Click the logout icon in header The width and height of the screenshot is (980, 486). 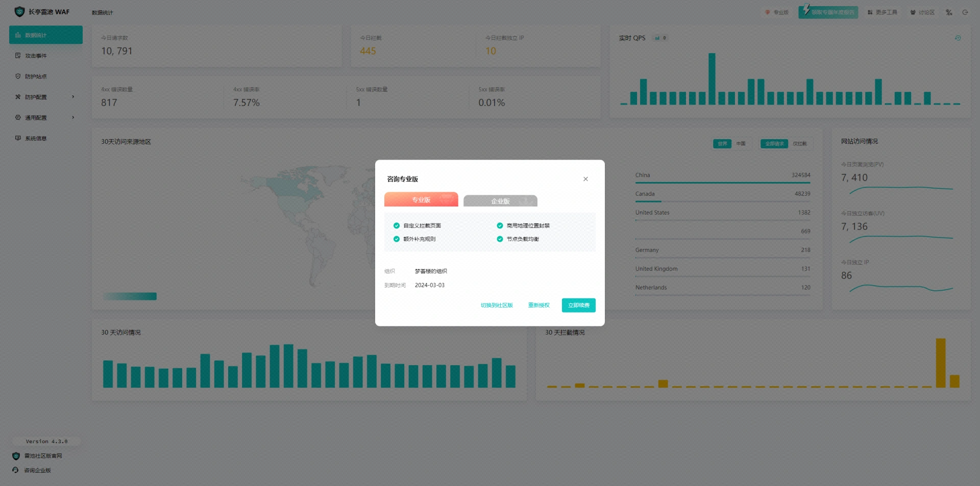(x=965, y=12)
